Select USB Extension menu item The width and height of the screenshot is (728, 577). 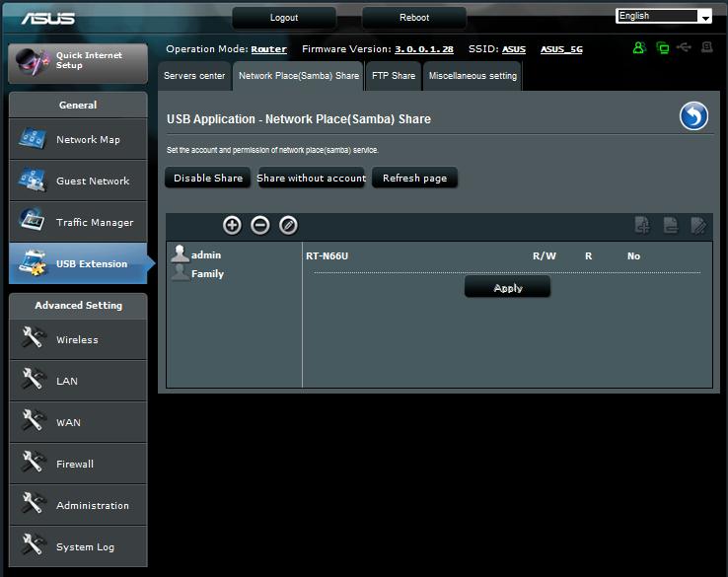tap(78, 263)
